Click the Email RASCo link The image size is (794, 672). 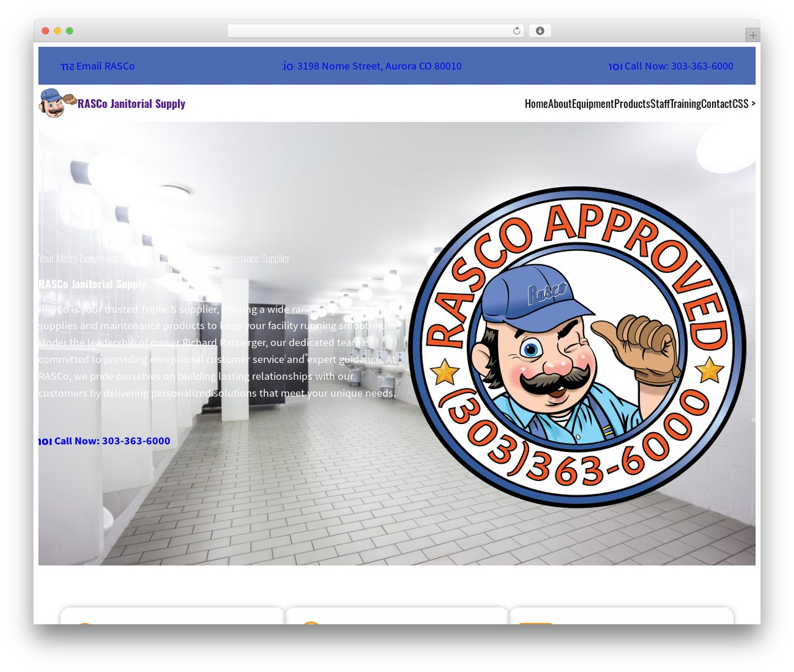[105, 66]
